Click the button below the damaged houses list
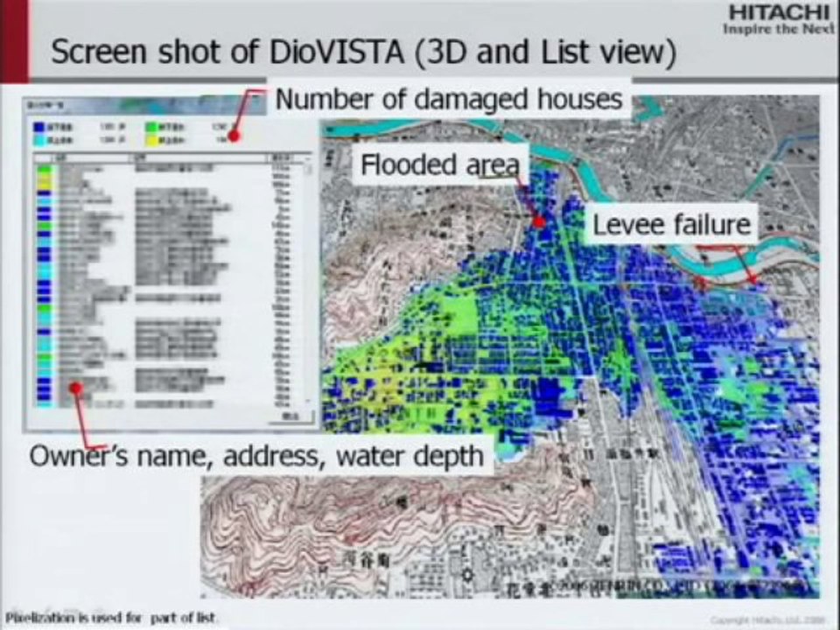 click(x=290, y=416)
